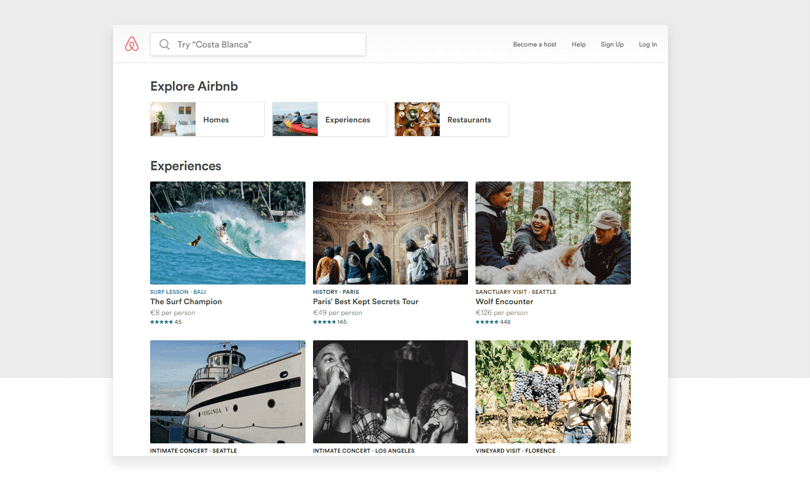This screenshot has height=481, width=810.
Task: Open the Help link
Action: point(579,44)
